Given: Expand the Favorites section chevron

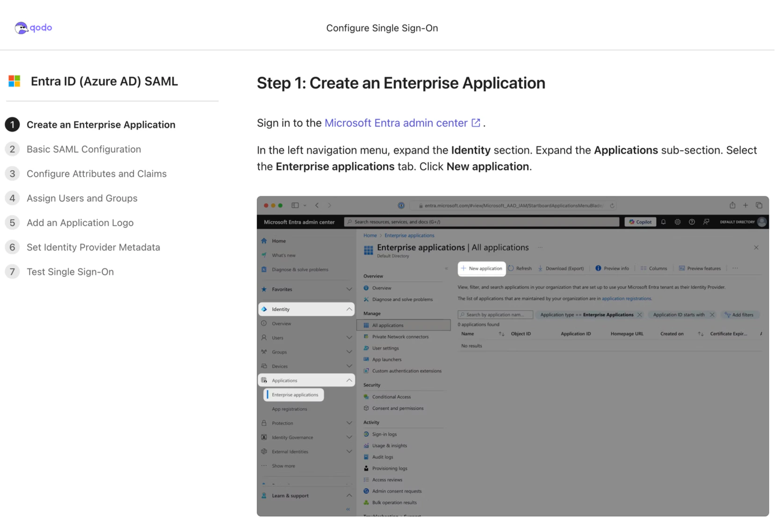Looking at the screenshot, I should [x=349, y=289].
